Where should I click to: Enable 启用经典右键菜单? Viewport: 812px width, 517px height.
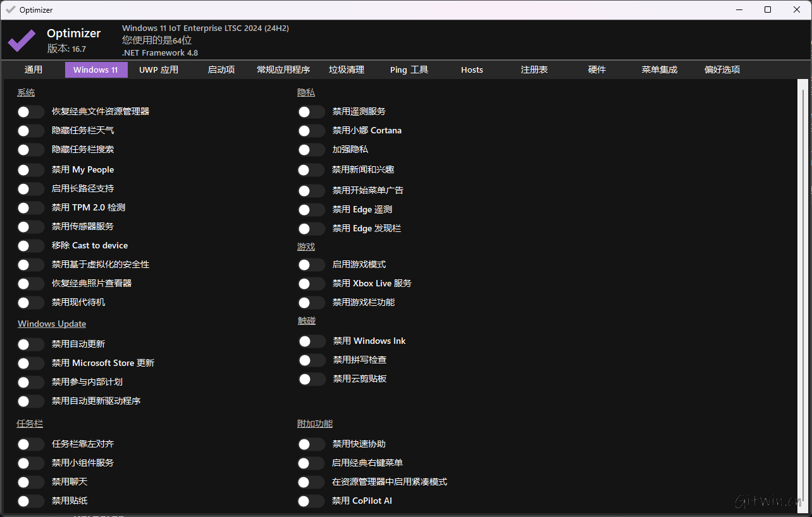tap(311, 463)
